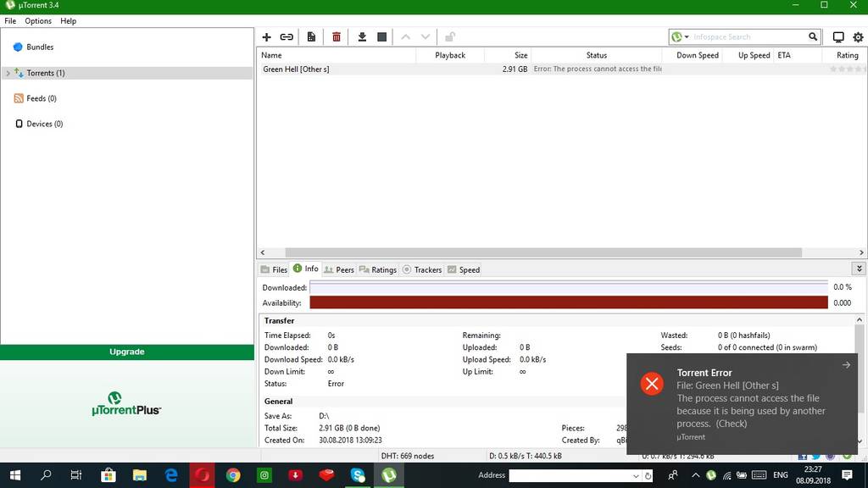Click the green Upgrade button
The image size is (868, 488).
click(x=127, y=352)
